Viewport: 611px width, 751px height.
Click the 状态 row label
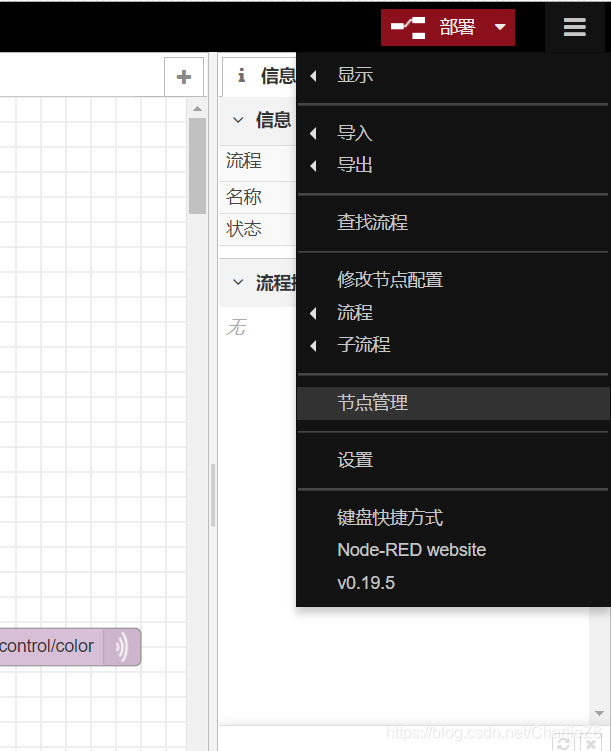(x=244, y=229)
